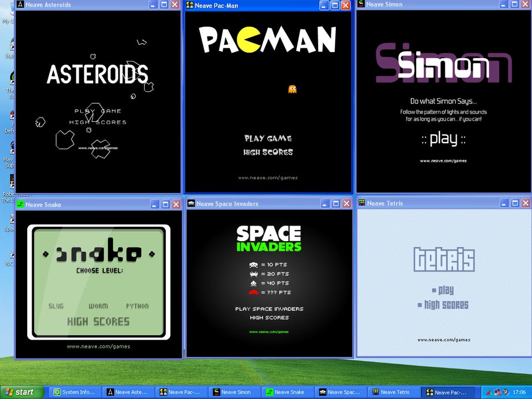Open High Scores in Pac-Man window
The height and width of the screenshot is (399, 532).
pos(268,152)
